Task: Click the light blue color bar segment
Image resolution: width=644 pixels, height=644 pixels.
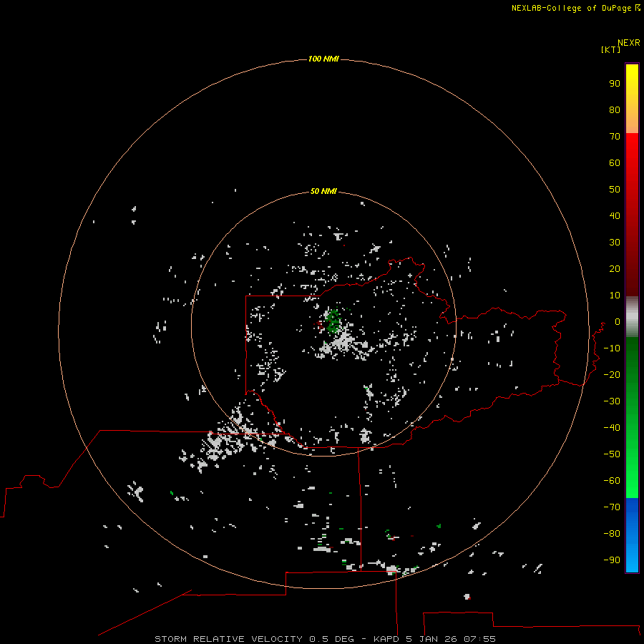Action: tap(632, 555)
